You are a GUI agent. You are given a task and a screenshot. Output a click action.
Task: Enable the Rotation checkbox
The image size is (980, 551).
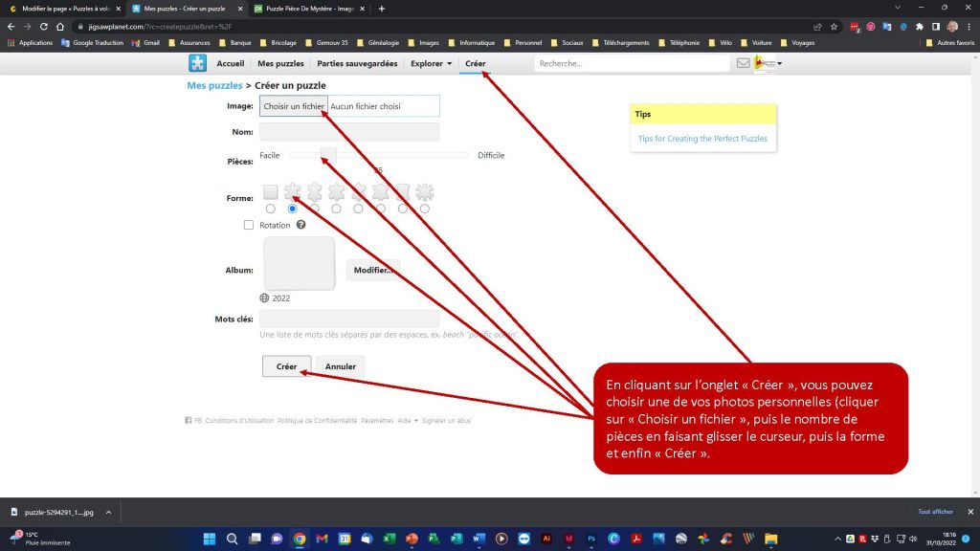point(249,225)
